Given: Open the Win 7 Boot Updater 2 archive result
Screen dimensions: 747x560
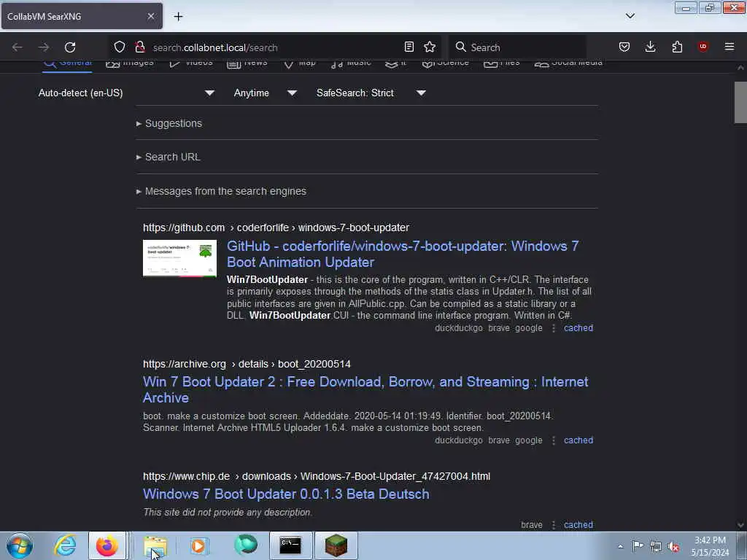Looking at the screenshot, I should point(365,390).
